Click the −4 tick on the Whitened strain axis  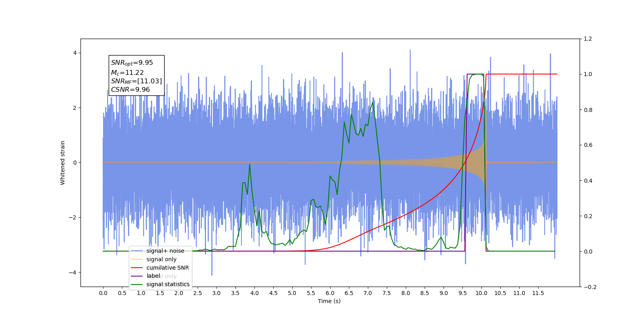click(x=72, y=272)
